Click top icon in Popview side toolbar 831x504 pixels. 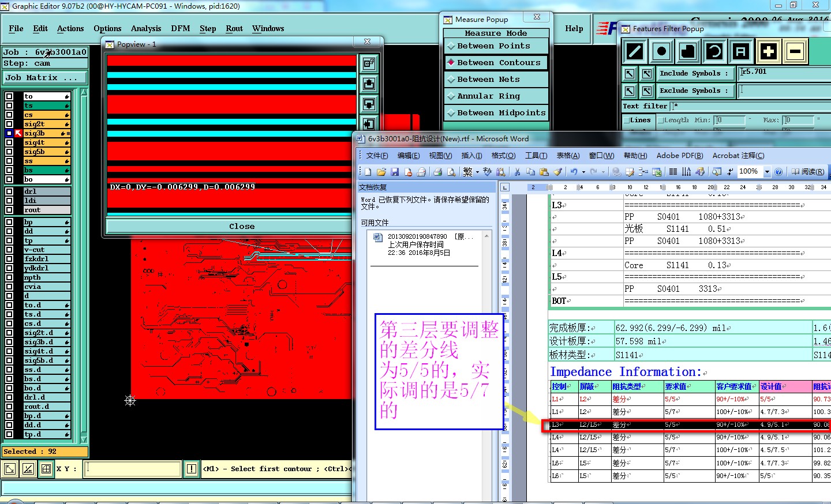coord(369,63)
